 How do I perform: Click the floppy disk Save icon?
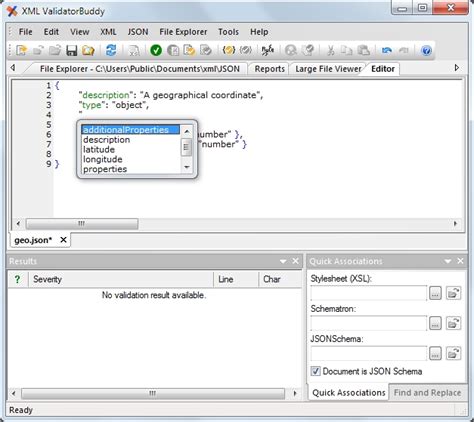click(x=72, y=50)
